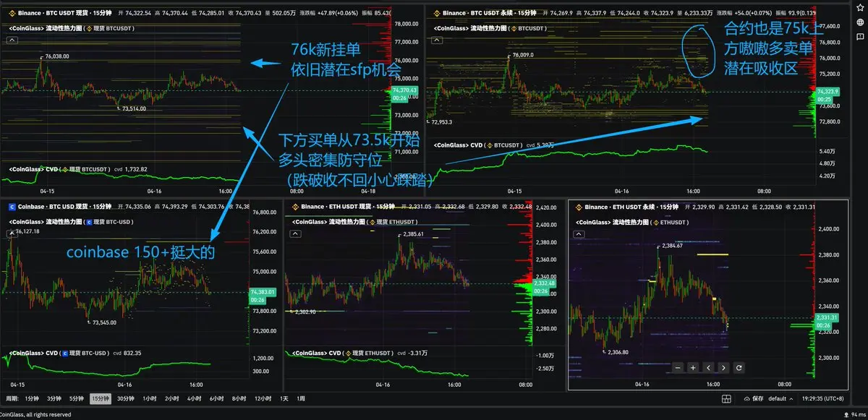Click the 73,514.00 low marker on BTC spot
868x420 pixels.
134,108
